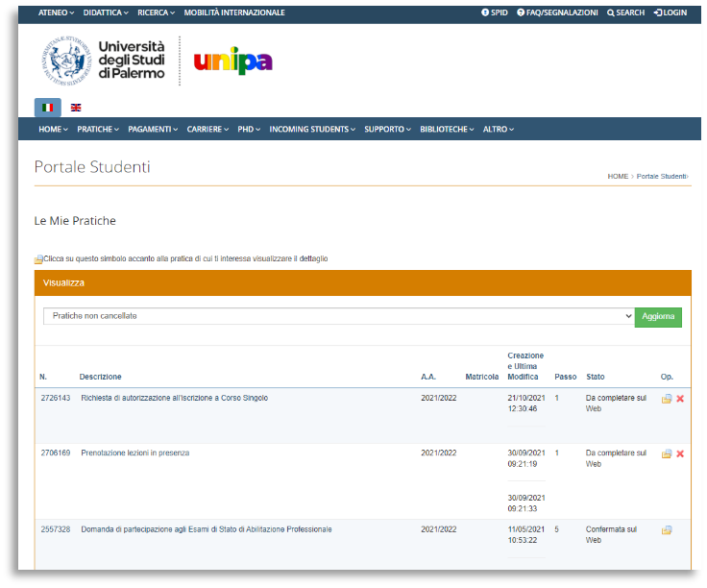This screenshot has width=707, height=588.
Task: Go to HOME via breadcrumb
Action: [618, 177]
